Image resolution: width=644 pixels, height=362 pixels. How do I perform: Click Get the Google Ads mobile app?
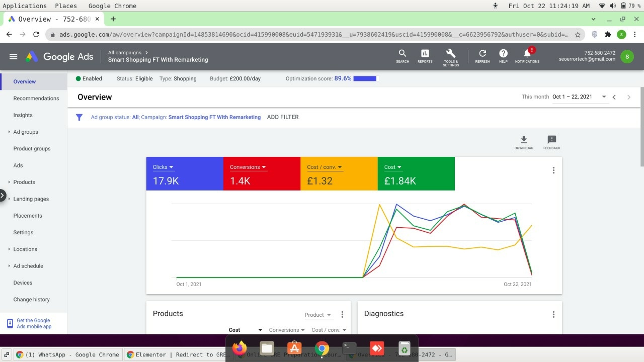tap(33, 323)
